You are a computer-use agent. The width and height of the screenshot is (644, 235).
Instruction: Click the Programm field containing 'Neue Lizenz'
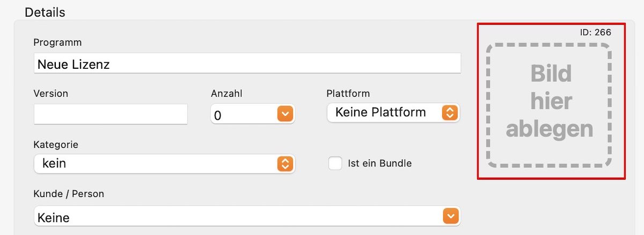tap(247, 63)
